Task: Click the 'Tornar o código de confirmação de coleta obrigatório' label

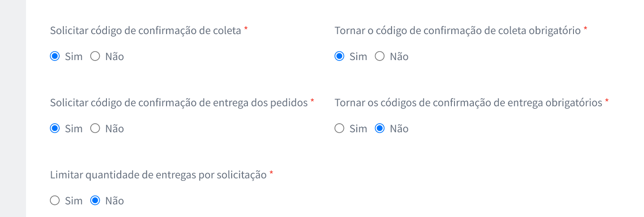Action: click(458, 31)
